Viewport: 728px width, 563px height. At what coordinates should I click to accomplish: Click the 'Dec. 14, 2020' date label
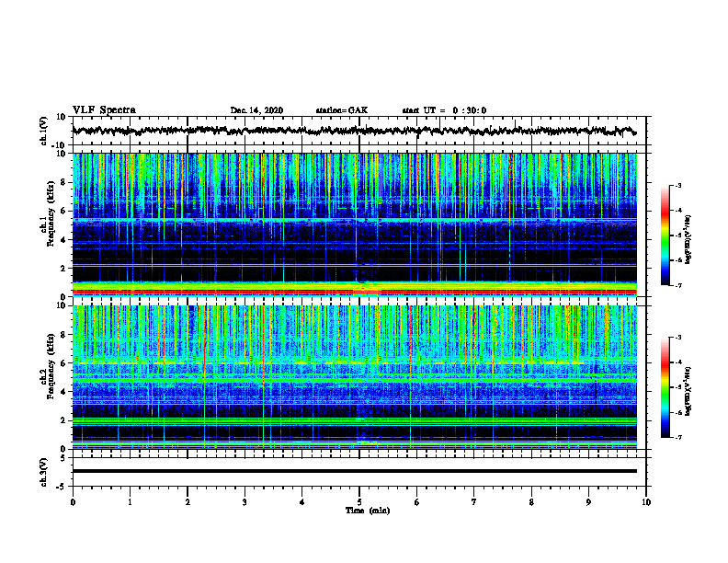pyautogui.click(x=256, y=110)
